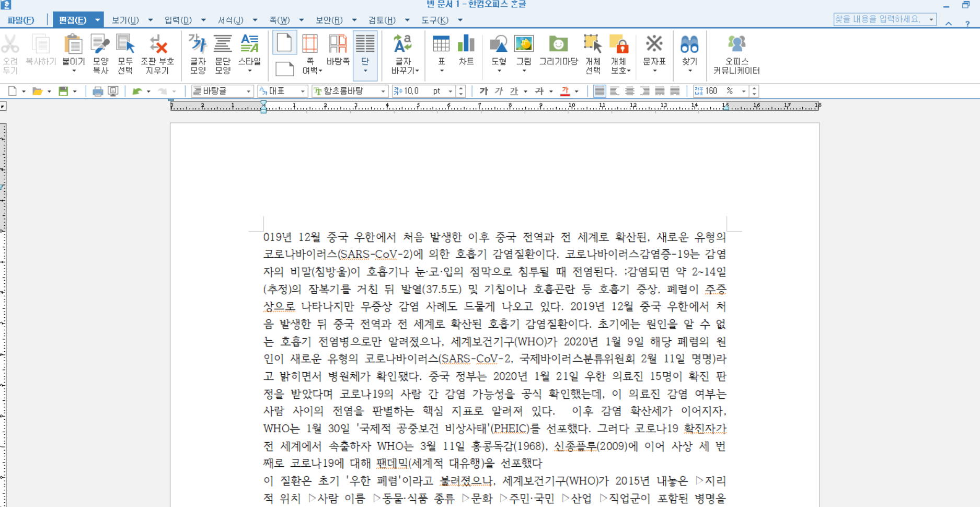Select portrait page orientation icon

tap(284, 42)
